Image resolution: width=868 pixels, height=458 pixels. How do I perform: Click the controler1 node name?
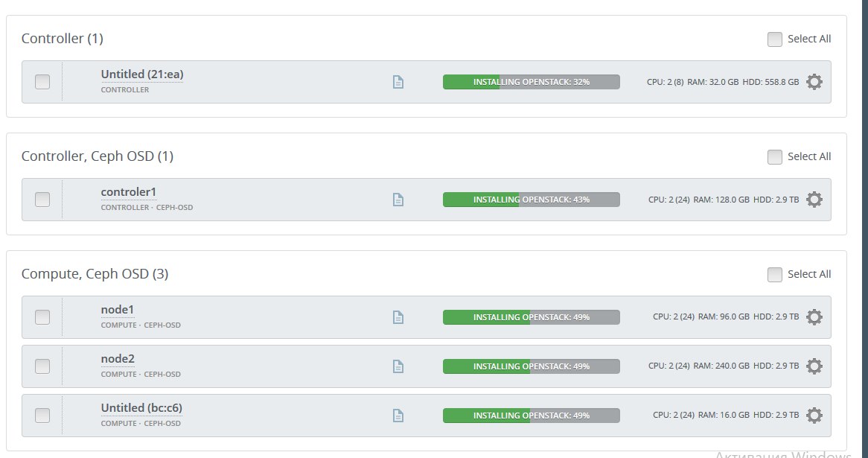click(x=128, y=192)
